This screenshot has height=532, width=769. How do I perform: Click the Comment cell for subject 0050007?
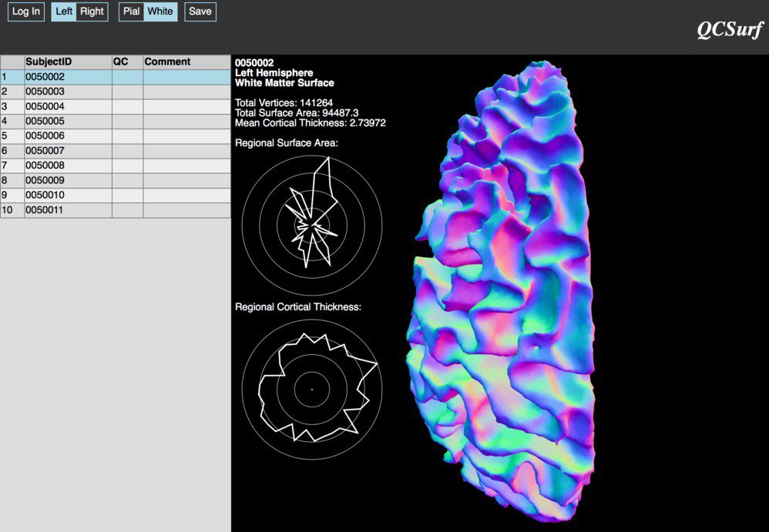pyautogui.click(x=186, y=151)
